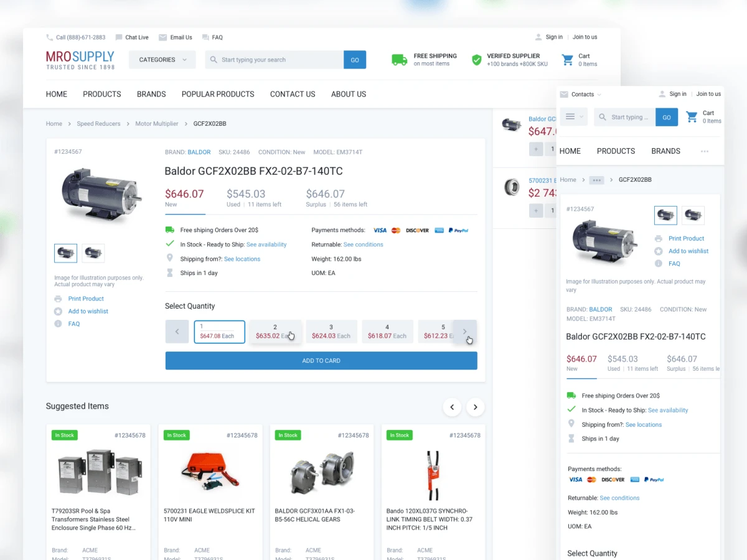Click the Visa payment icon on desktop
Image resolution: width=747 pixels, height=560 pixels.
(x=380, y=230)
